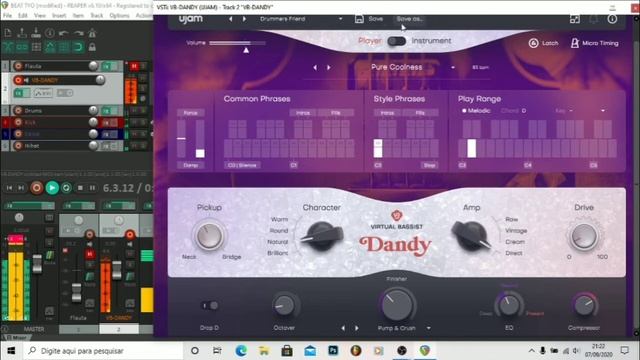
Task: Click the Open Project toolbar icon
Action: (x=22, y=33)
